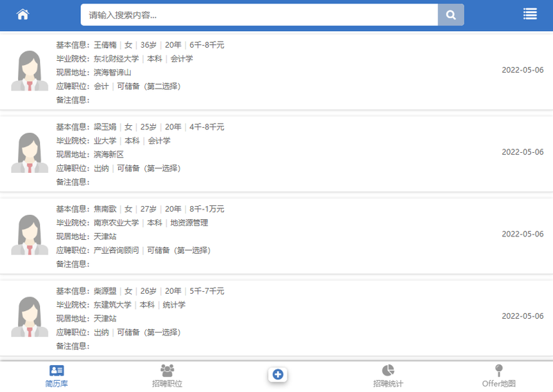Focus the search content input field
The image size is (553, 392).
pos(259,15)
